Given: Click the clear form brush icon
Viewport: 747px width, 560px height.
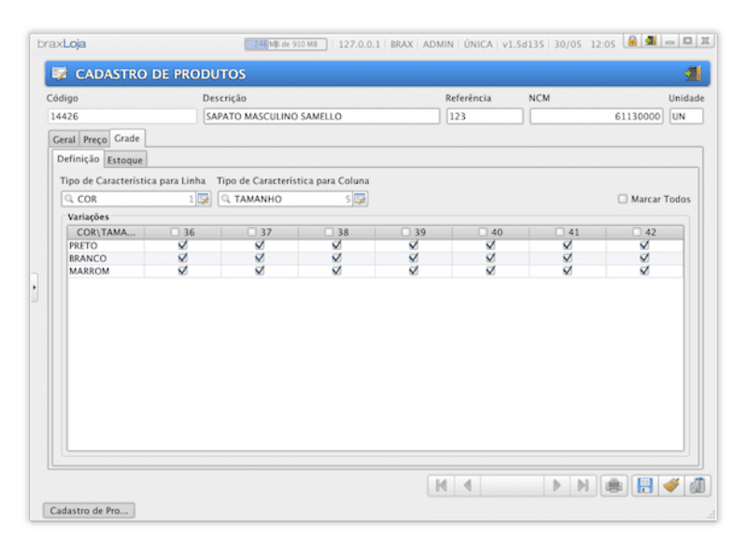Looking at the screenshot, I should [x=671, y=485].
